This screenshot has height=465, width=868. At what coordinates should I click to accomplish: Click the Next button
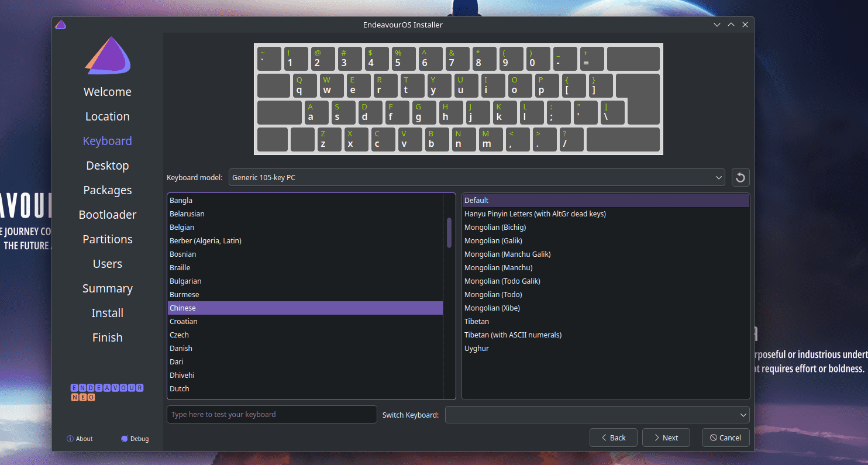[x=666, y=438]
